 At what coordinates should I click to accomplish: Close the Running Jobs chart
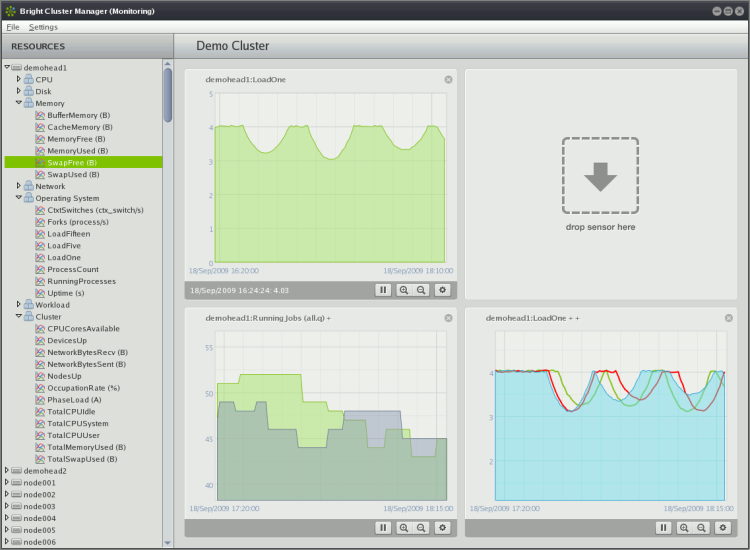[x=448, y=318]
